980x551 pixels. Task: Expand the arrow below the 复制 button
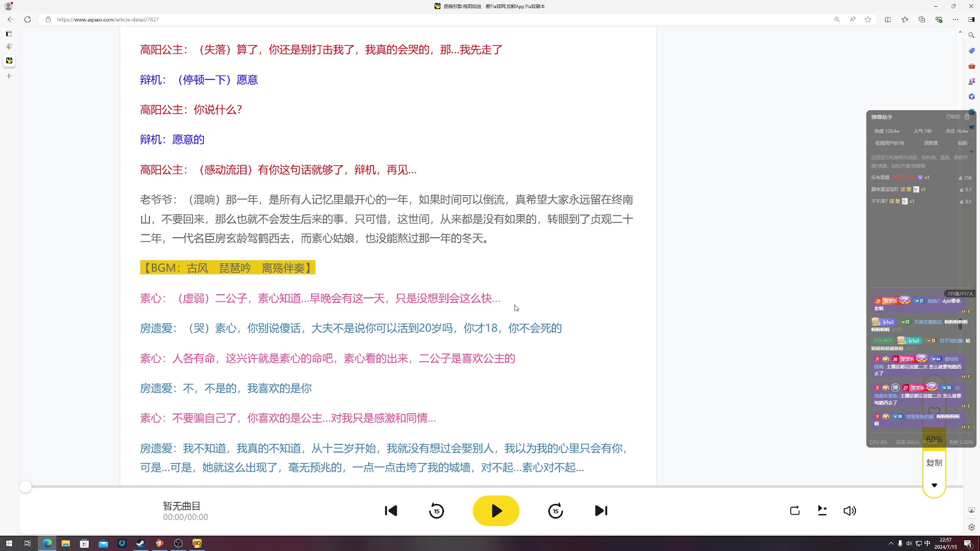tap(935, 485)
